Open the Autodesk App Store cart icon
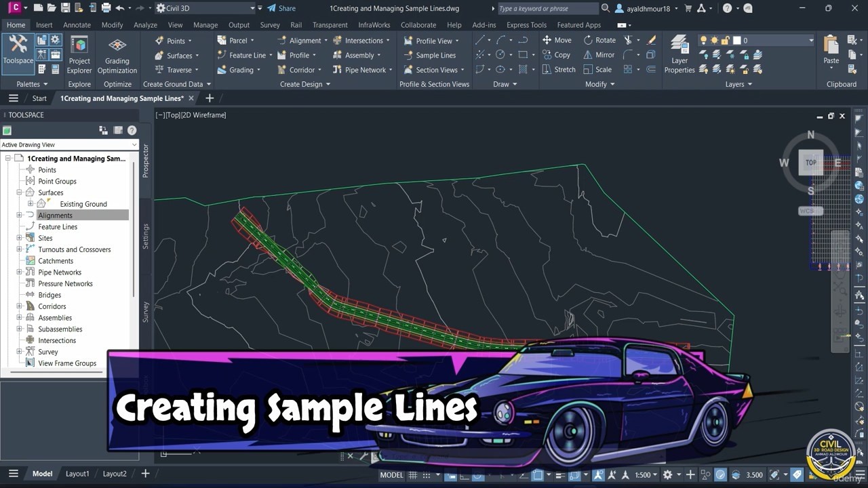868x488 pixels. (x=689, y=8)
